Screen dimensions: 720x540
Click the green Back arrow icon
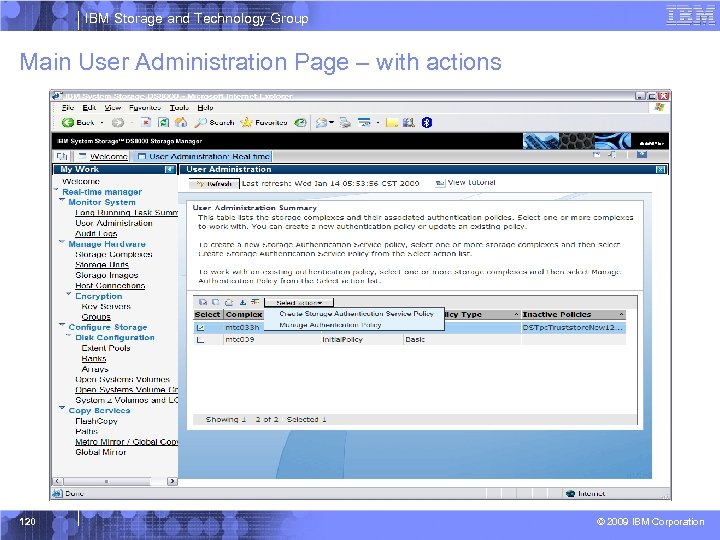[68, 122]
